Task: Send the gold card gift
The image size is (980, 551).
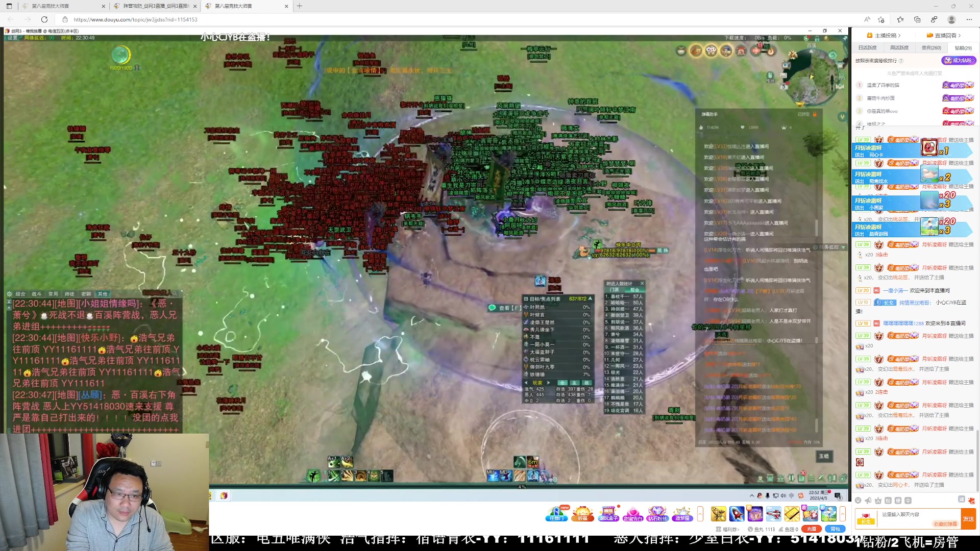Action: coord(792,514)
